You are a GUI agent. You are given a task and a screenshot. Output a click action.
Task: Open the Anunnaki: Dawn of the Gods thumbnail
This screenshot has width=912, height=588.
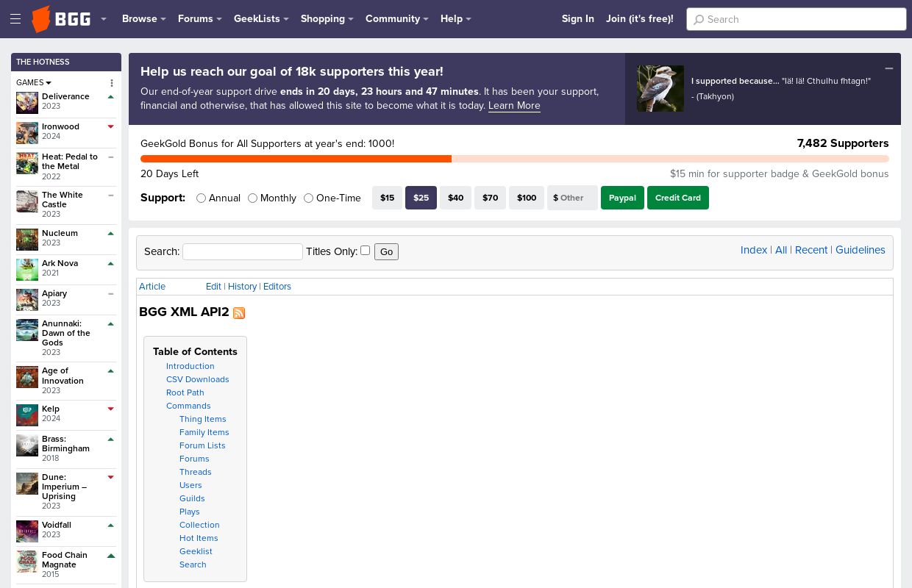pos(27,329)
